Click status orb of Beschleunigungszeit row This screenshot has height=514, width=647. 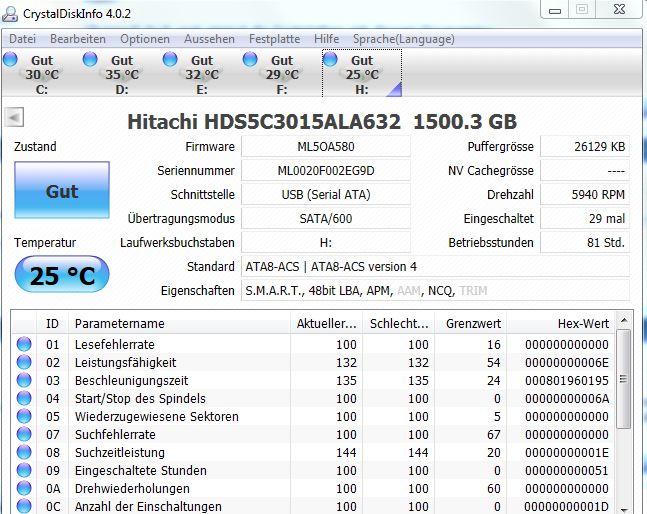(x=24, y=380)
